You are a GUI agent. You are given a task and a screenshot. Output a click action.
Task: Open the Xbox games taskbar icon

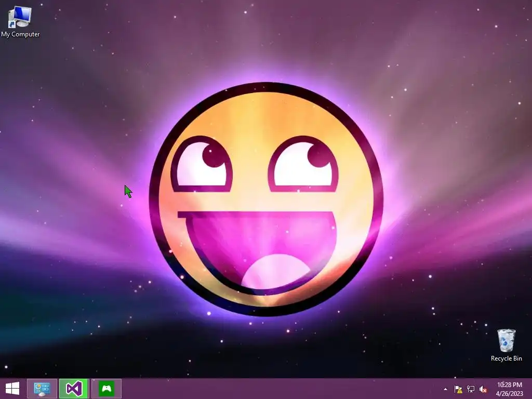click(107, 389)
